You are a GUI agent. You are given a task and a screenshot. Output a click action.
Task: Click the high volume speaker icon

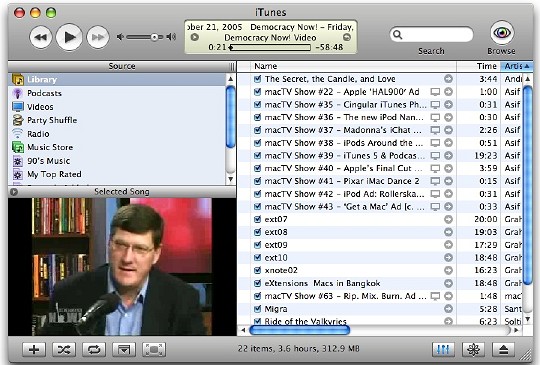pyautogui.click(x=171, y=37)
